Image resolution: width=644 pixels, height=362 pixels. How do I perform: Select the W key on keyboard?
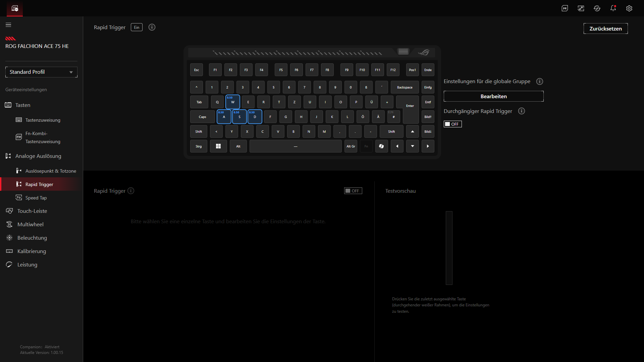coord(233,102)
